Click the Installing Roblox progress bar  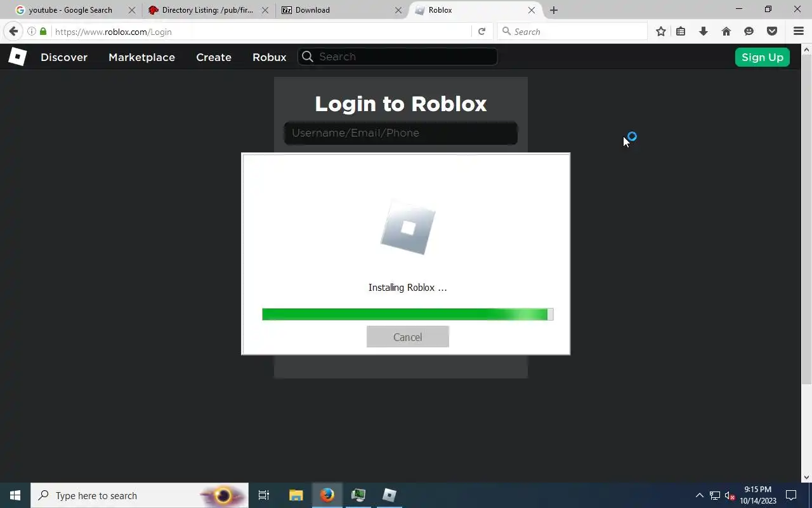coord(408,314)
